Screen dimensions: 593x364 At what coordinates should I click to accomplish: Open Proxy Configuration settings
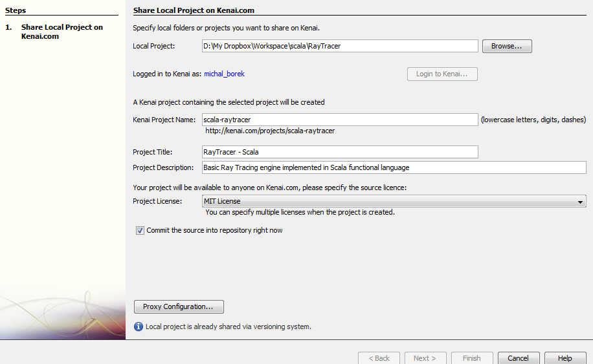(x=179, y=306)
